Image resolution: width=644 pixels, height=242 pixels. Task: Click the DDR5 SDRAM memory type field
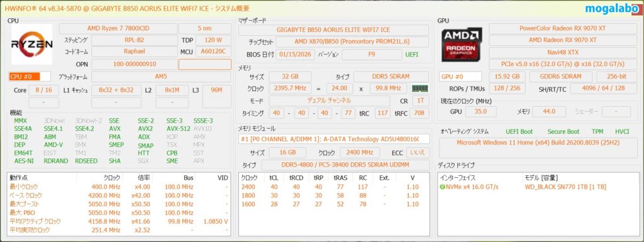coord(391,77)
